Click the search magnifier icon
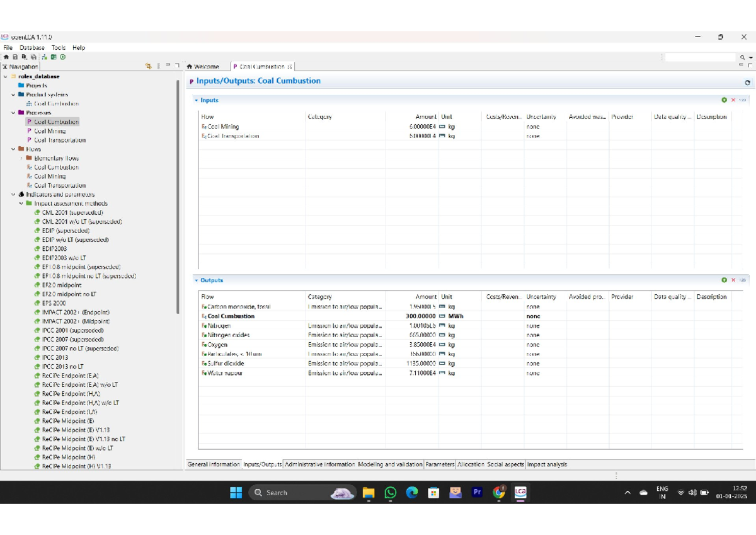The image size is (756, 535). (743, 57)
